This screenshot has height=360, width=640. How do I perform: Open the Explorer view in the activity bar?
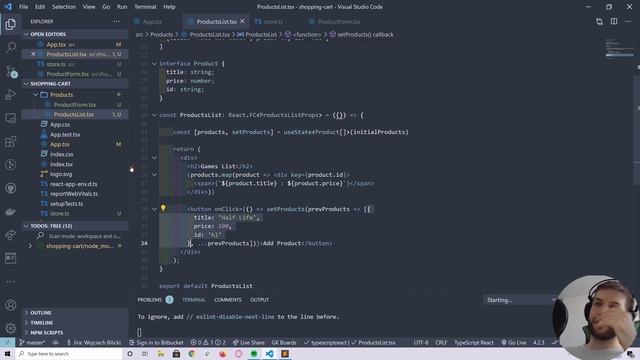coord(11,24)
